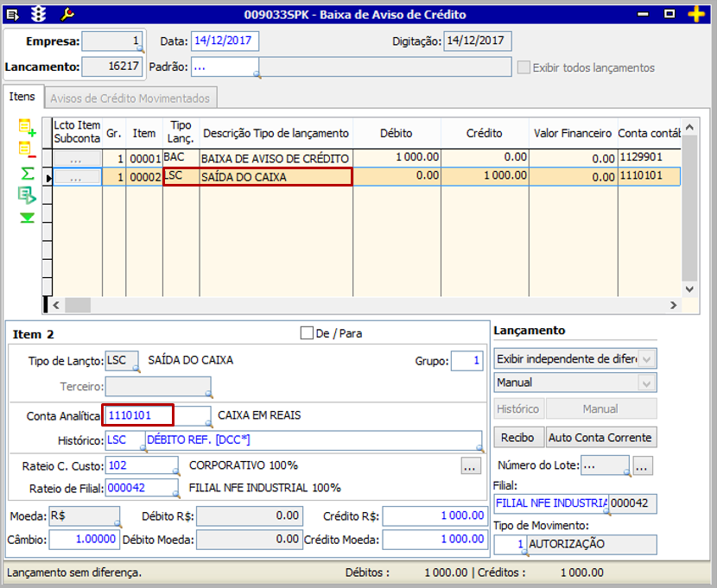Image resolution: width=717 pixels, height=588 pixels.
Task: Toggle the De / Para checkbox
Action: [307, 332]
